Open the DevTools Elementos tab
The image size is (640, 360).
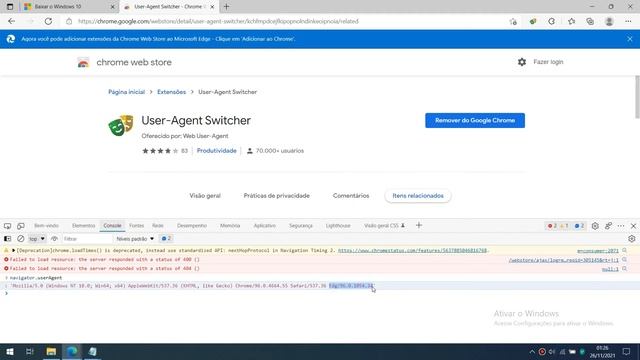click(x=84, y=226)
